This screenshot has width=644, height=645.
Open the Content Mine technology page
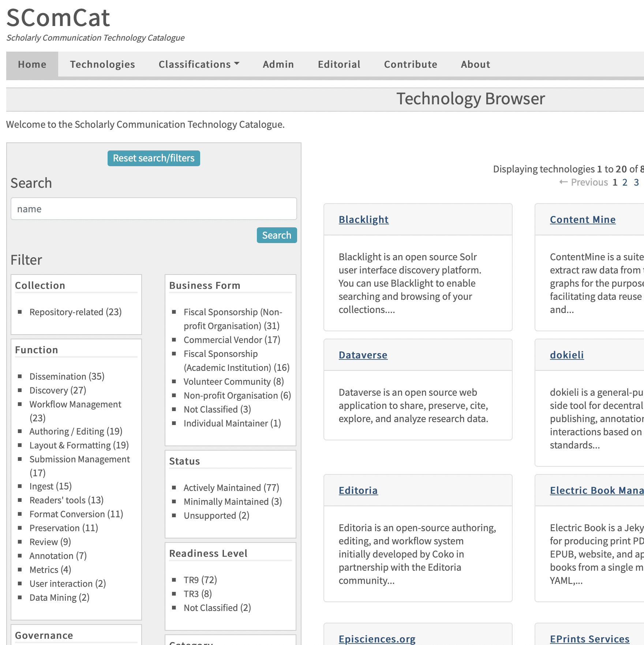point(583,219)
